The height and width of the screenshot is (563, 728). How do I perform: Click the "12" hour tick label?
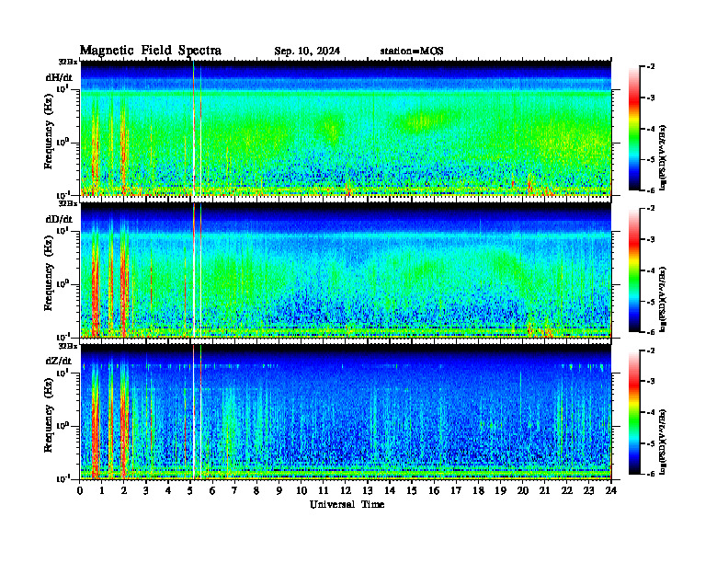(x=346, y=490)
